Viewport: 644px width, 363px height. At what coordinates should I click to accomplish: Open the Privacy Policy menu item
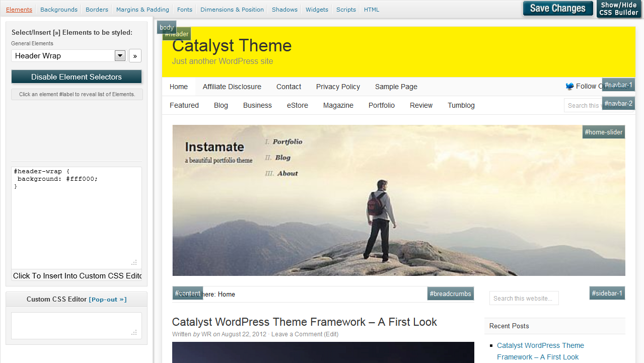[338, 87]
